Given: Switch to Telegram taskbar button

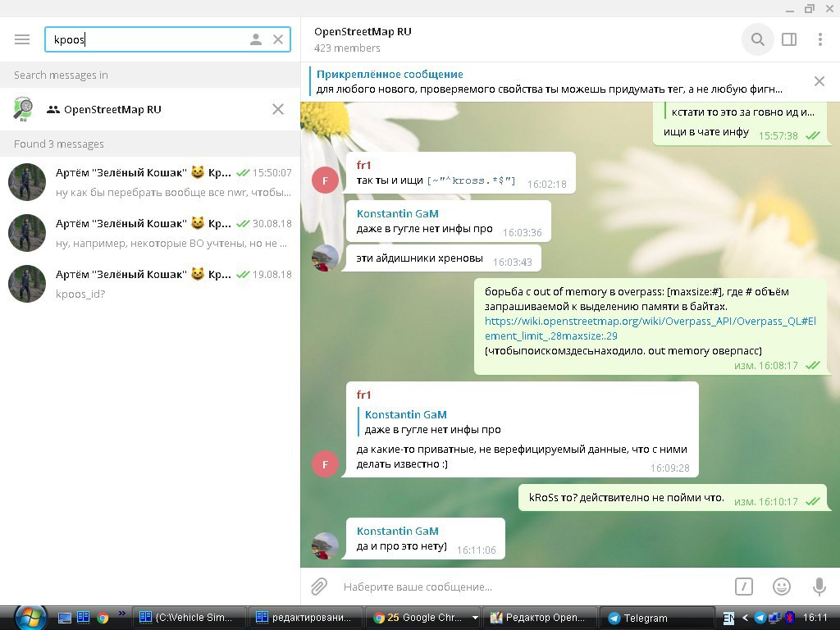Looking at the screenshot, I should pyautogui.click(x=656, y=618).
